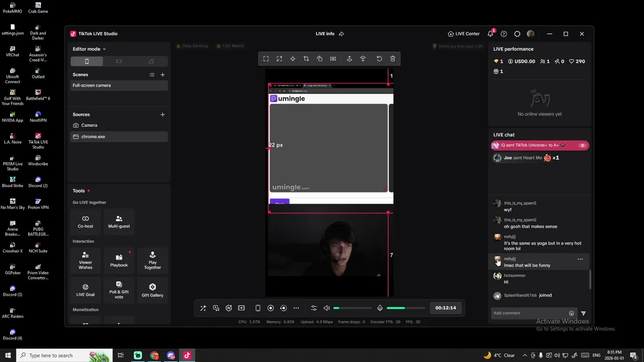
Task: Open the LIVE Match tab
Action: [230, 46]
